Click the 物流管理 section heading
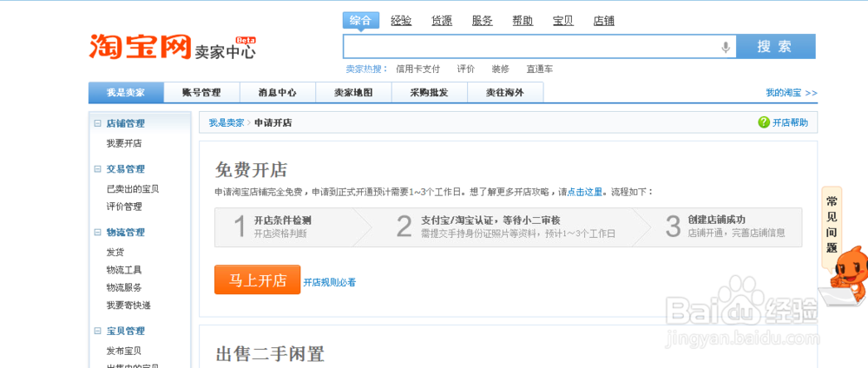The image size is (868, 368). coord(126,233)
